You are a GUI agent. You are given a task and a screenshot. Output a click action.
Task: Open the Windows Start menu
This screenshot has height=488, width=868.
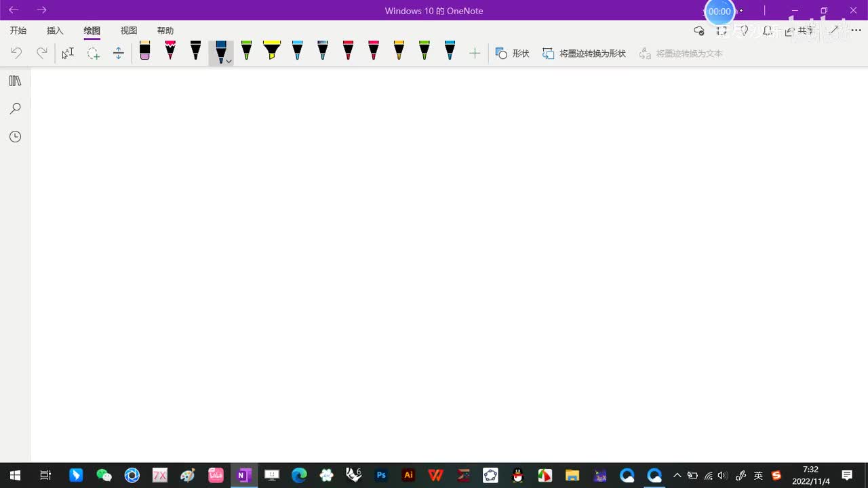point(15,475)
